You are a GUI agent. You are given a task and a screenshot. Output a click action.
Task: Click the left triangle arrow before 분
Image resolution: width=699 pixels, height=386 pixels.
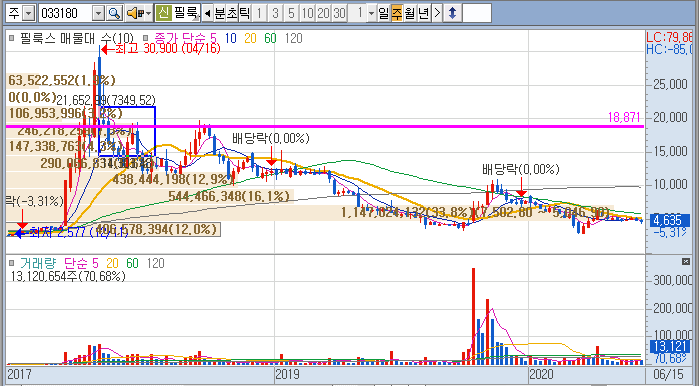click(207, 13)
